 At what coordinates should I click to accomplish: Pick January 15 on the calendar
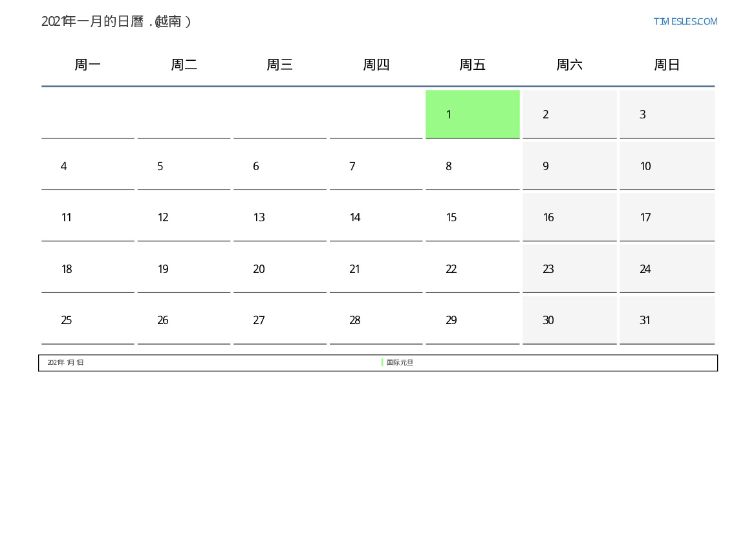point(473,217)
